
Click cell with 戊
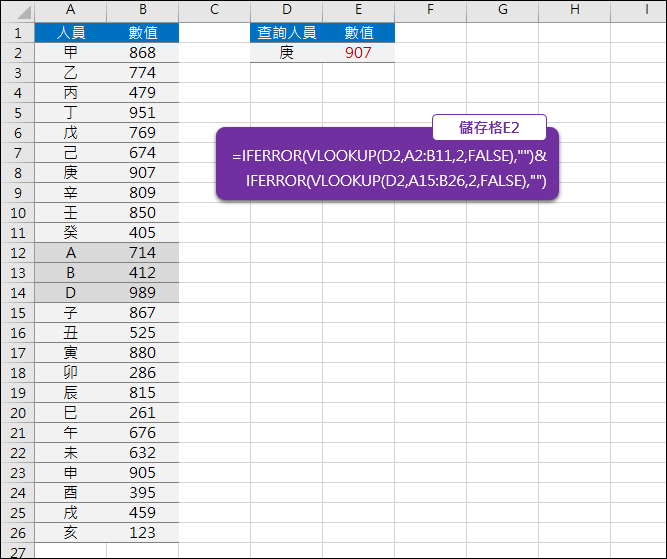71,133
